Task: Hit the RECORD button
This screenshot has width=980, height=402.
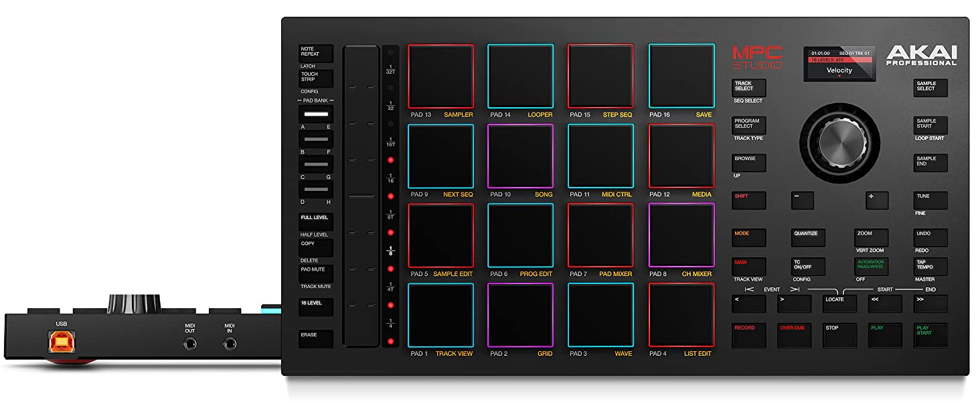Action: pos(748,336)
